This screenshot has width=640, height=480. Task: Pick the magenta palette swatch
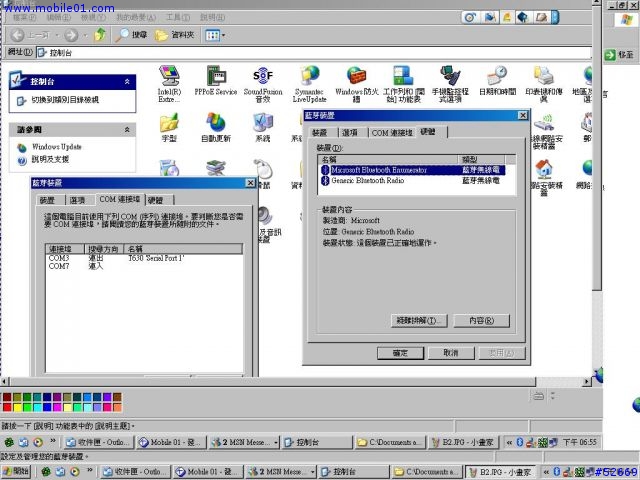57,407
